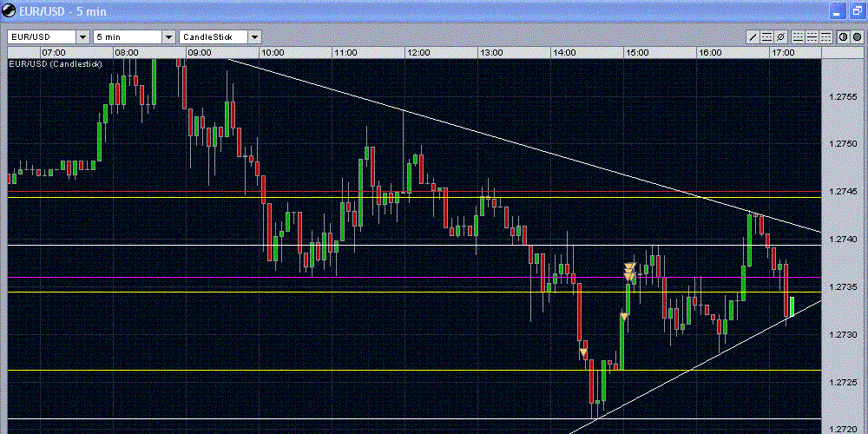The width and height of the screenshot is (868, 434).
Task: Select the magenta horizontal line
Action: point(414,278)
